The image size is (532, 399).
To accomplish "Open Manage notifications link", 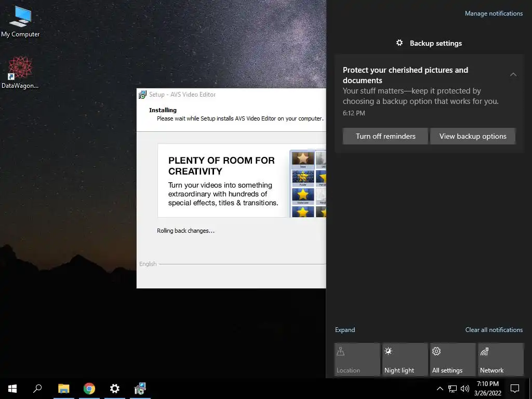I will [x=494, y=14].
